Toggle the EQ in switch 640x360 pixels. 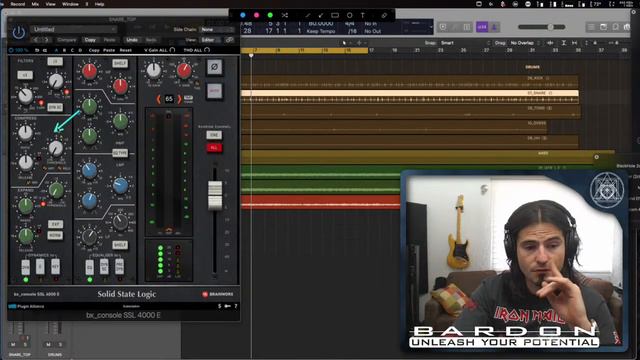89,267
